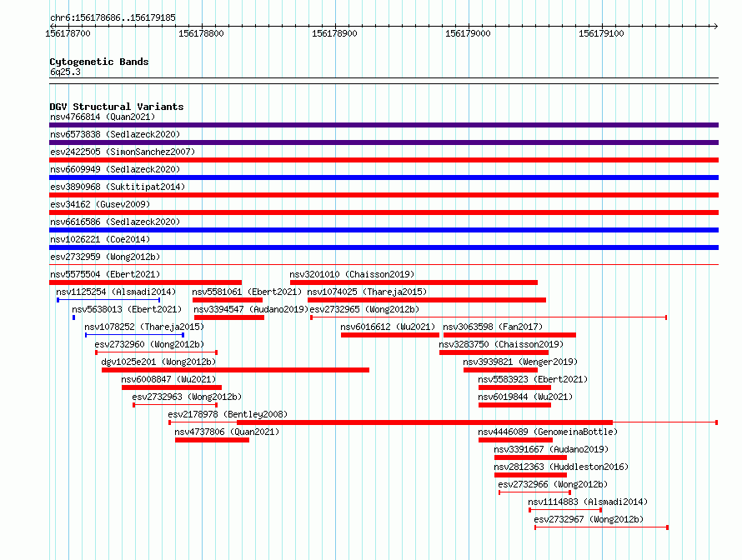
Task: Open nsv6019844 (Wu2021) variant label
Action: pyautogui.click(x=525, y=397)
